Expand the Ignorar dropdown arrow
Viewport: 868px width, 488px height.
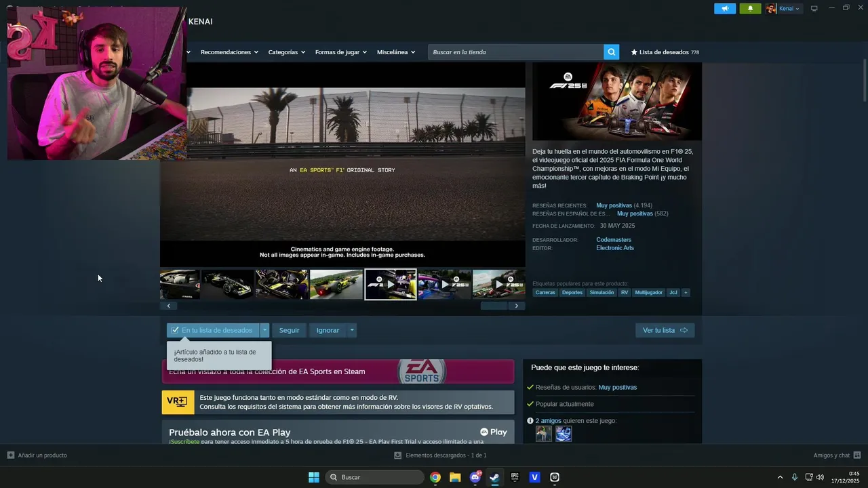(x=351, y=330)
